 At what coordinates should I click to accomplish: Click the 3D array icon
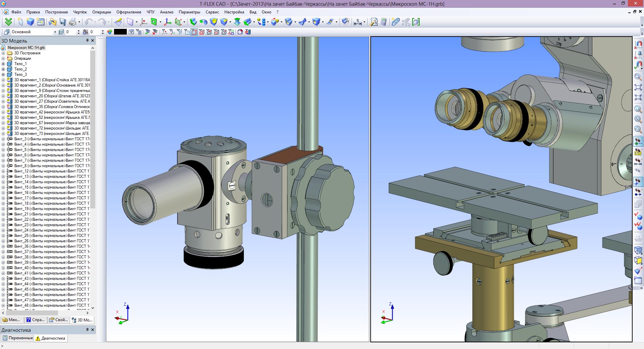click(x=261, y=22)
